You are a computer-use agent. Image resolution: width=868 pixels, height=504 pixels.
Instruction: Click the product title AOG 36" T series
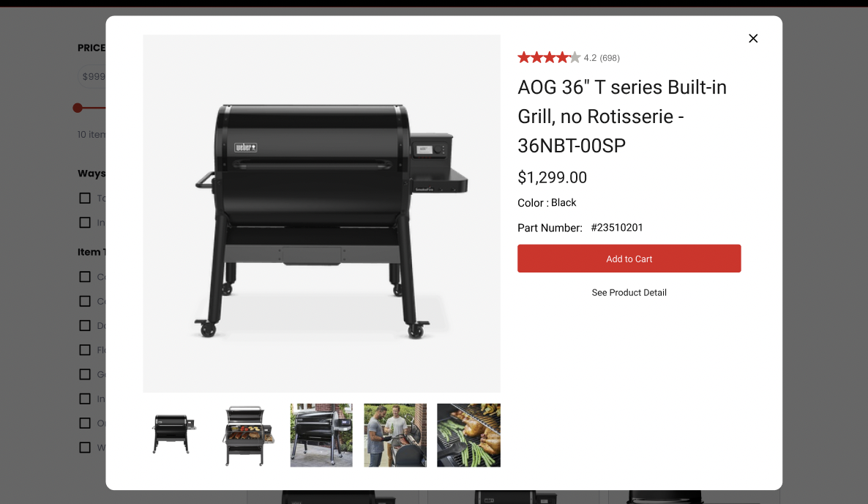click(622, 116)
